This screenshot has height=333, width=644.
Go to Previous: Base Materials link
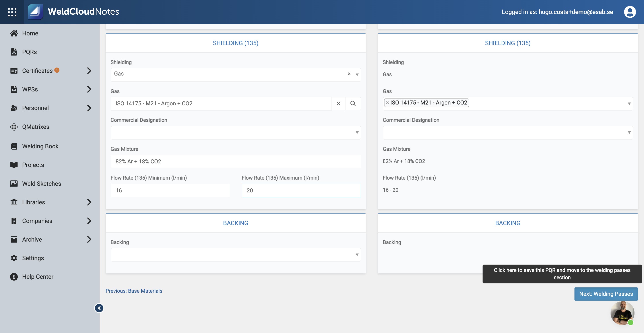134,291
